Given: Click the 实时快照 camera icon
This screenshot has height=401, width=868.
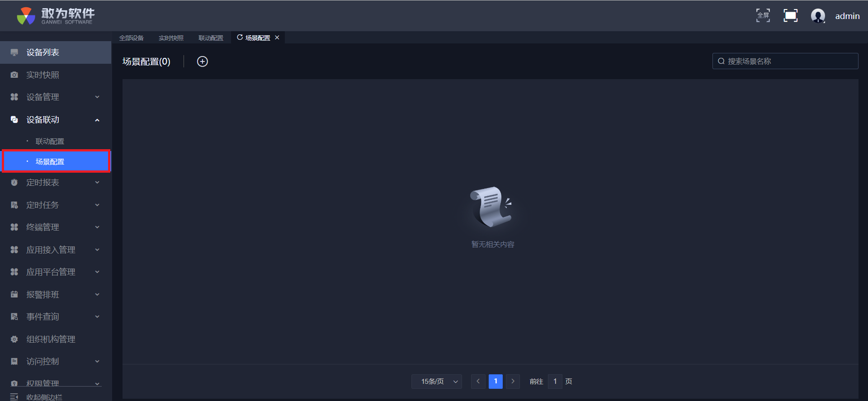Looking at the screenshot, I should [14, 75].
